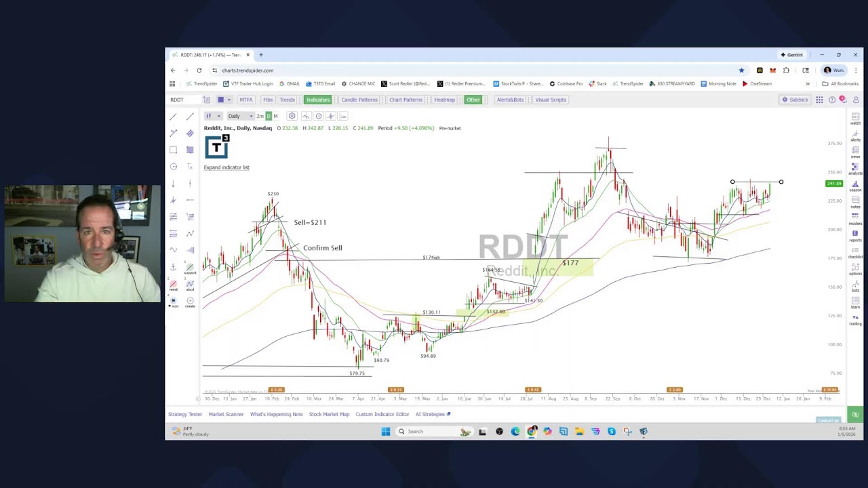
Task: Open the Sidekick assistant
Action: click(x=795, y=100)
